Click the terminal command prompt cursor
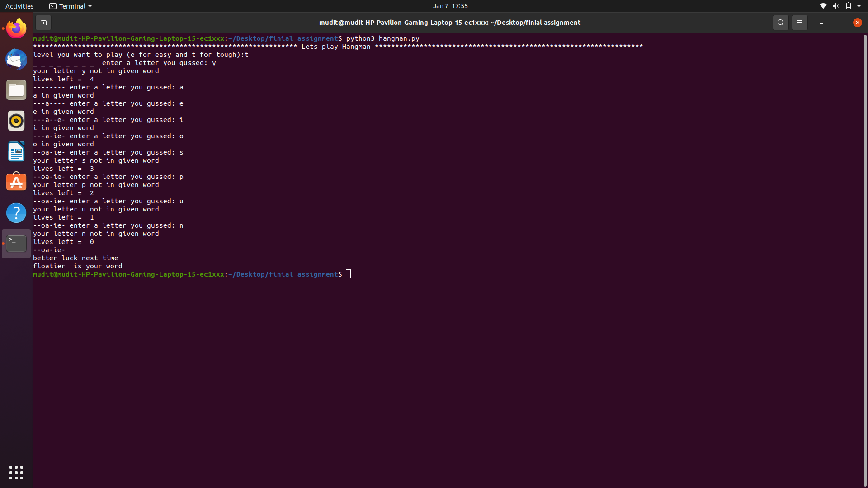The image size is (868, 488). (348, 274)
